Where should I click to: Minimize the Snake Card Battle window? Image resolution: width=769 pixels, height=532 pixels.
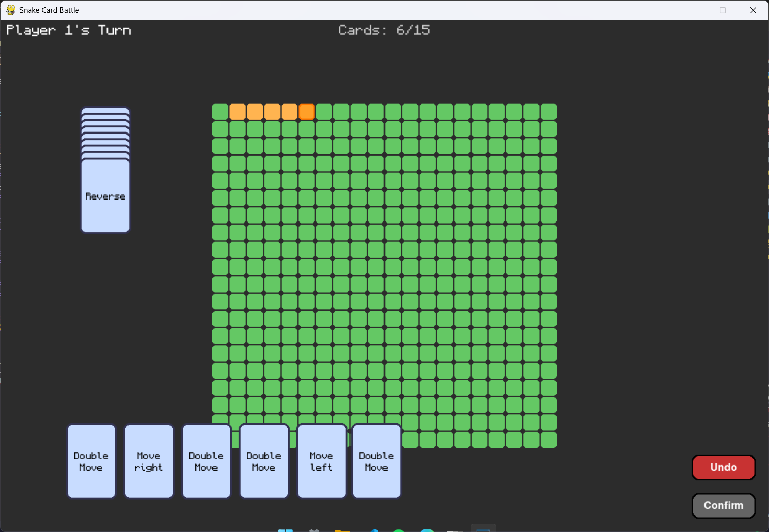click(693, 10)
